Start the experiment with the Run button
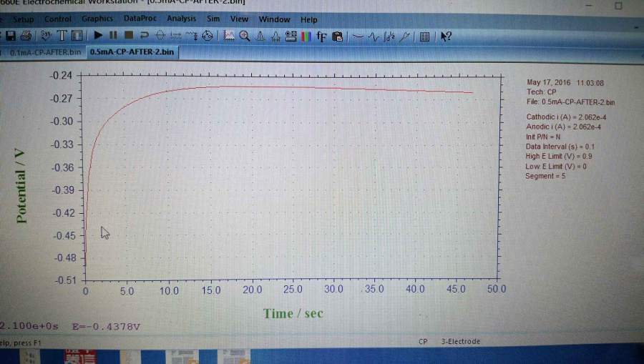This screenshot has height=364, width=644. click(x=98, y=36)
